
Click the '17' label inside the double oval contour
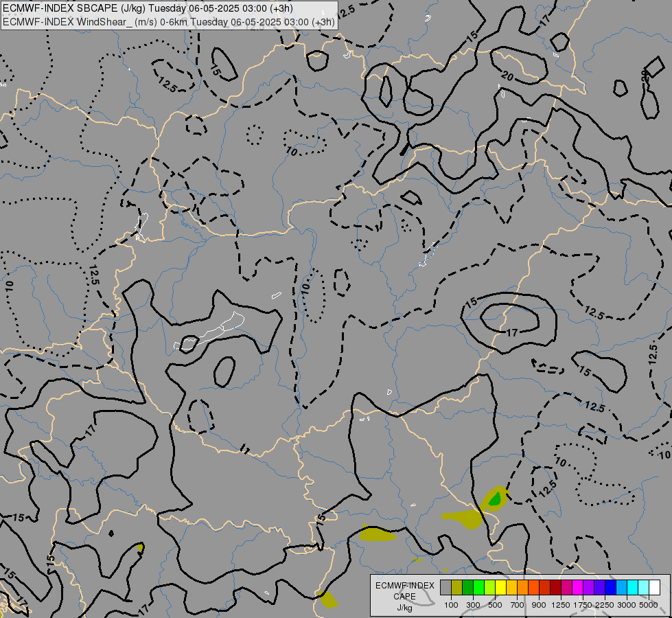pos(512,332)
